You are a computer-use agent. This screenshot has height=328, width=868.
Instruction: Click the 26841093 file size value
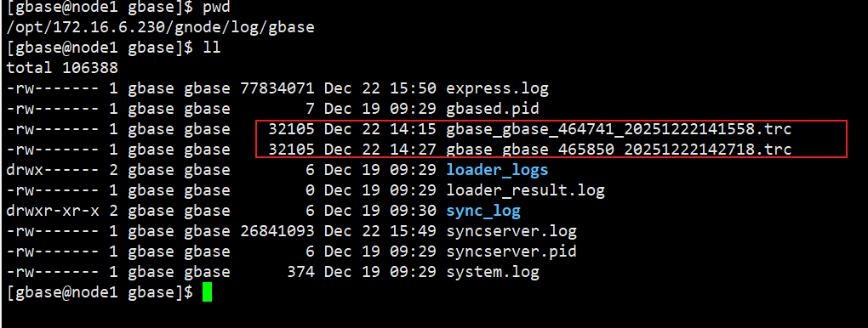tap(277, 231)
